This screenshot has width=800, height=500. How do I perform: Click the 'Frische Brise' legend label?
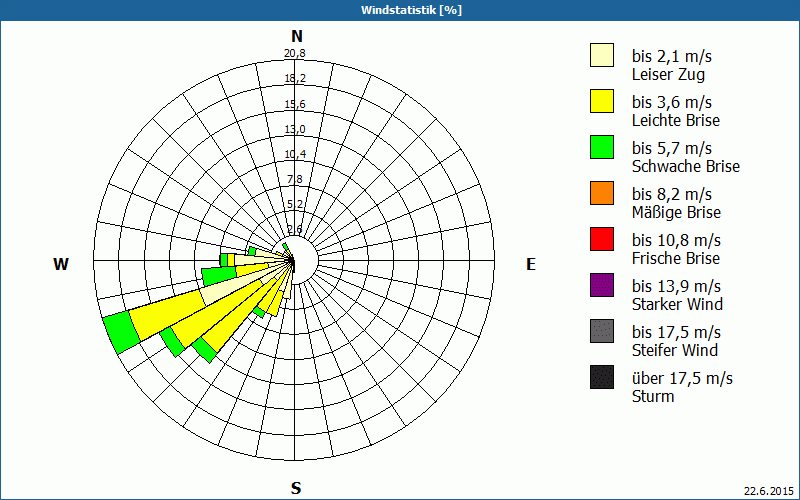click(676, 258)
